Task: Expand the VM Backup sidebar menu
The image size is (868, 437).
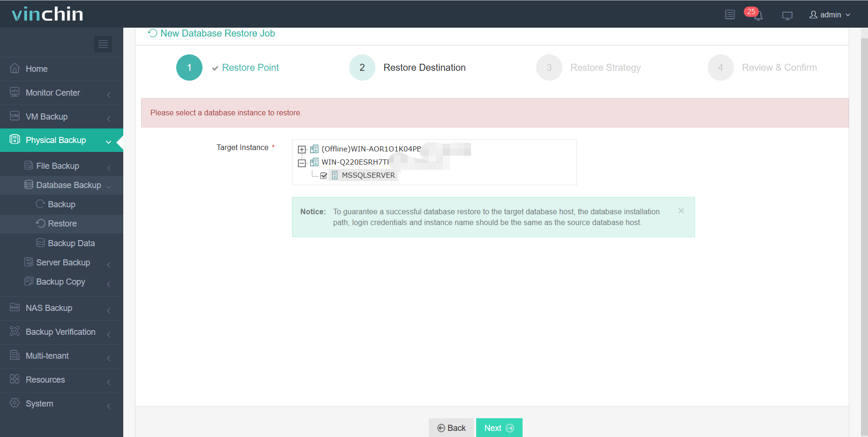Action: 61,117
